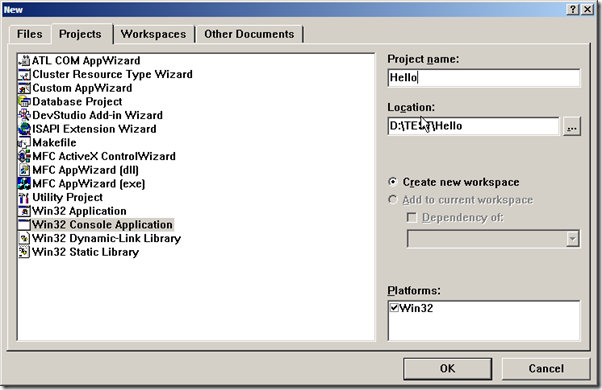The height and width of the screenshot is (390, 602).
Task: Browse for location with the ... button
Action: point(572,126)
